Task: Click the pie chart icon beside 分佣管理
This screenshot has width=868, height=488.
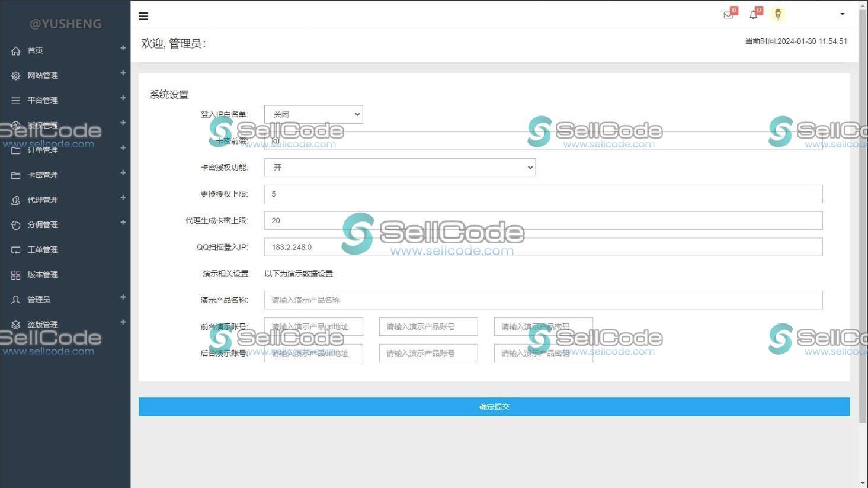Action: tap(16, 225)
